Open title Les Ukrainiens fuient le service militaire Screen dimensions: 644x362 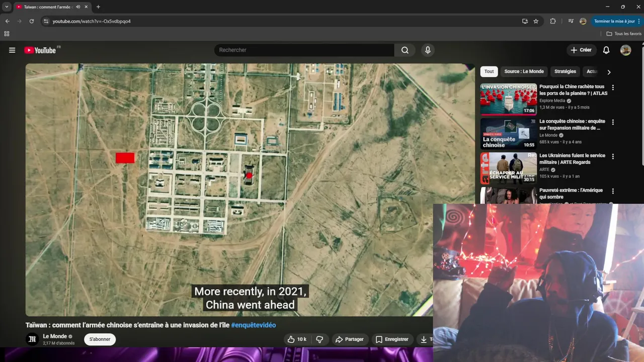click(x=572, y=159)
